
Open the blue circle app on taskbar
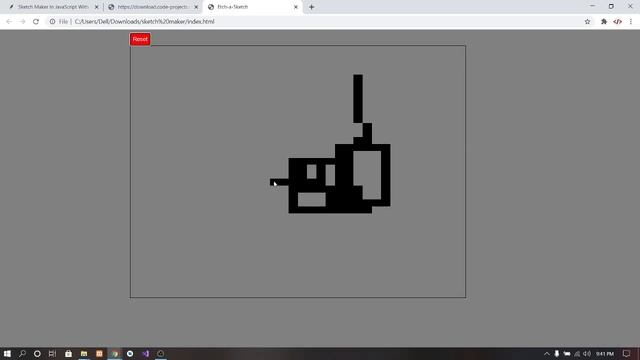(x=130, y=353)
